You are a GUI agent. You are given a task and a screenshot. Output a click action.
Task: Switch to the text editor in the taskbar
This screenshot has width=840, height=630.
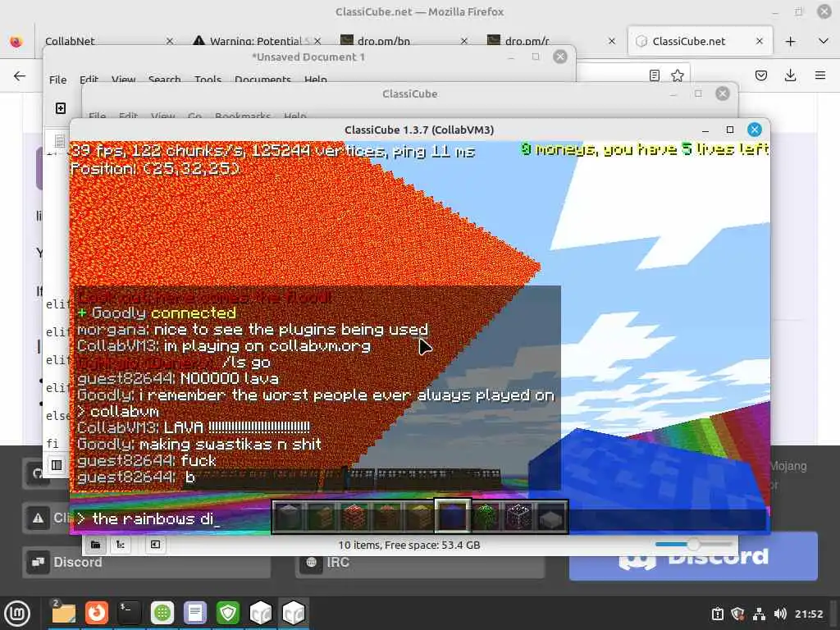point(195,613)
